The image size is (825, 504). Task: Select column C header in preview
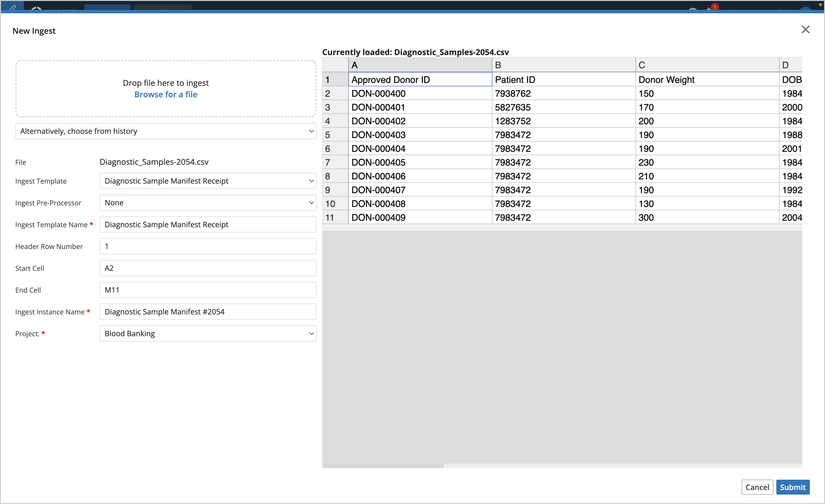coord(707,65)
